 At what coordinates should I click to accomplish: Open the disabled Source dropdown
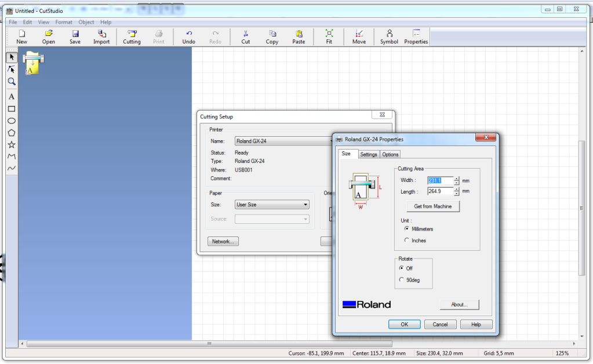272,219
